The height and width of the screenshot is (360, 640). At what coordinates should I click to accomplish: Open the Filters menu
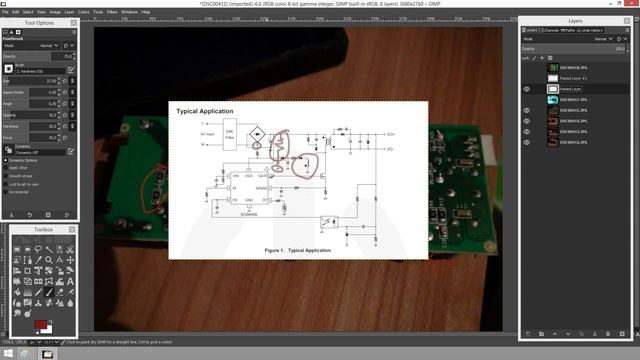point(112,12)
